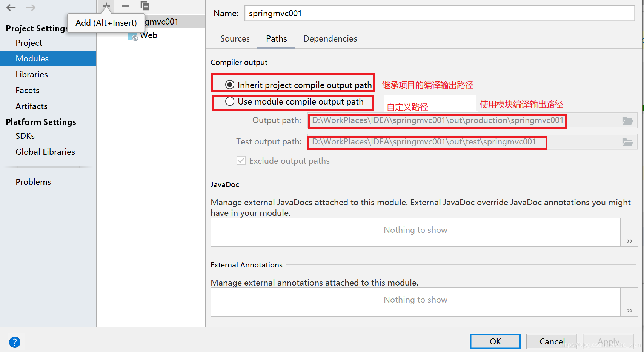Browse folder for Test output path
The image size is (644, 352).
pos(628,142)
